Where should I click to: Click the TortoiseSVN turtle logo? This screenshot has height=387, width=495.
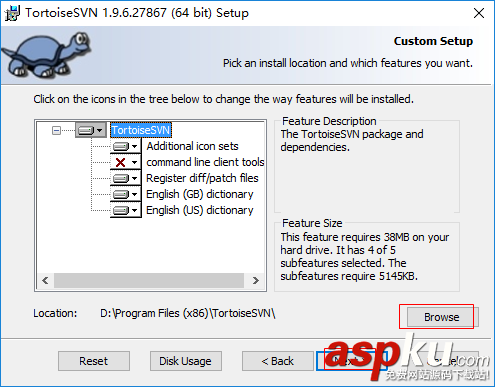[47, 55]
